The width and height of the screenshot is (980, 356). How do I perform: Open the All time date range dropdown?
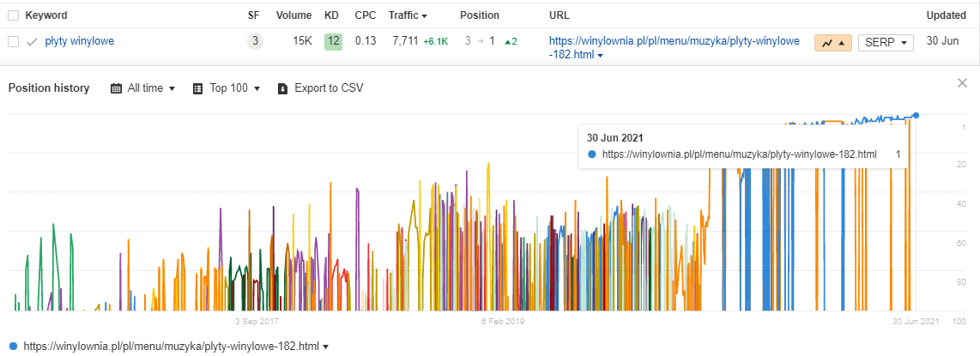pos(143,88)
